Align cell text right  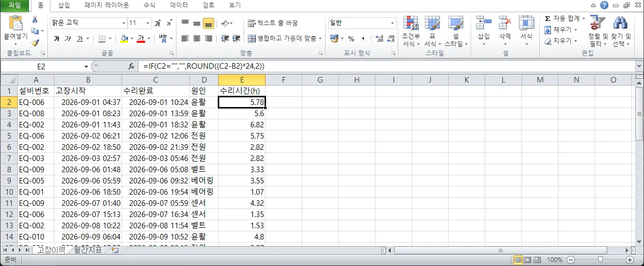[208, 39]
